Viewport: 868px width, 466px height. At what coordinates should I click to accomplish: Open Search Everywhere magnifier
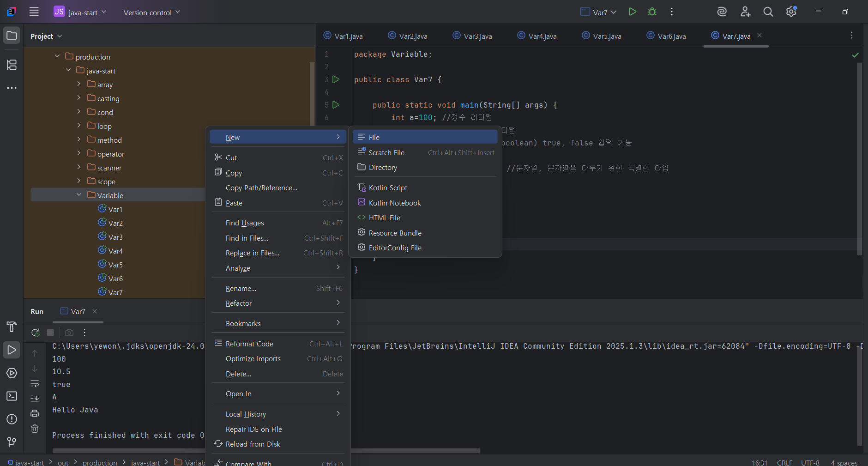tap(768, 12)
